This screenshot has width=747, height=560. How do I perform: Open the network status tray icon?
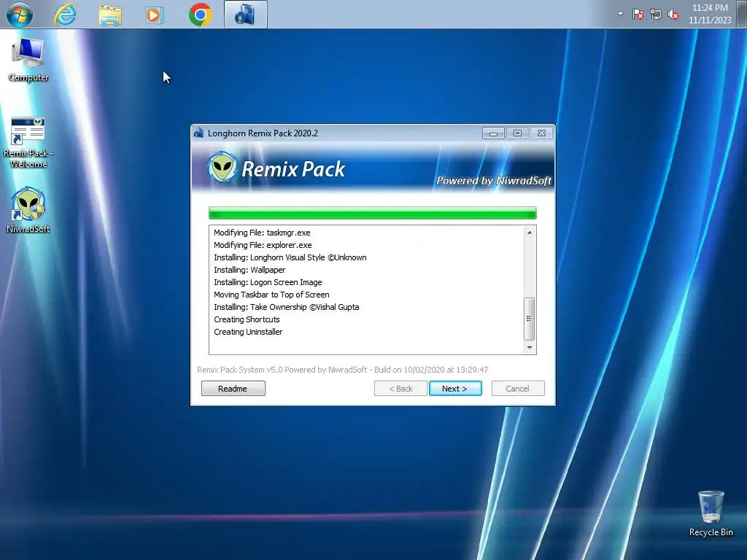[x=656, y=15]
